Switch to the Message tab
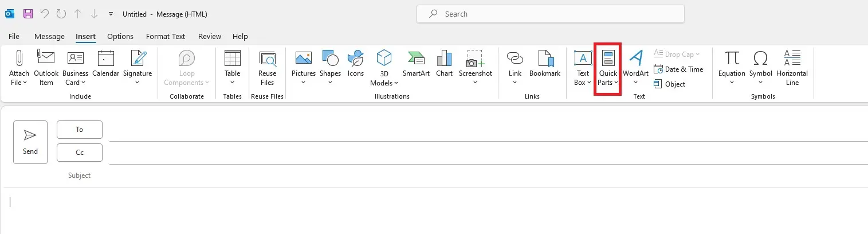The height and width of the screenshot is (234, 868). (x=49, y=36)
